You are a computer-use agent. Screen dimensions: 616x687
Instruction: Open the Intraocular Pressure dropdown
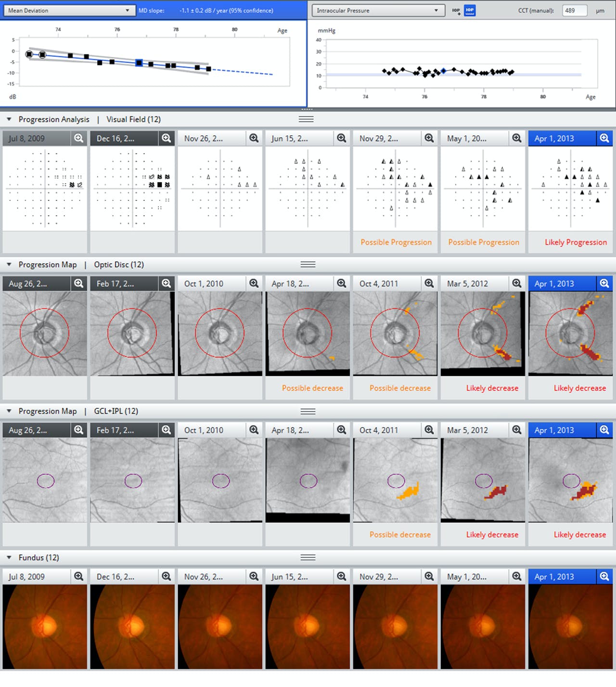click(377, 11)
